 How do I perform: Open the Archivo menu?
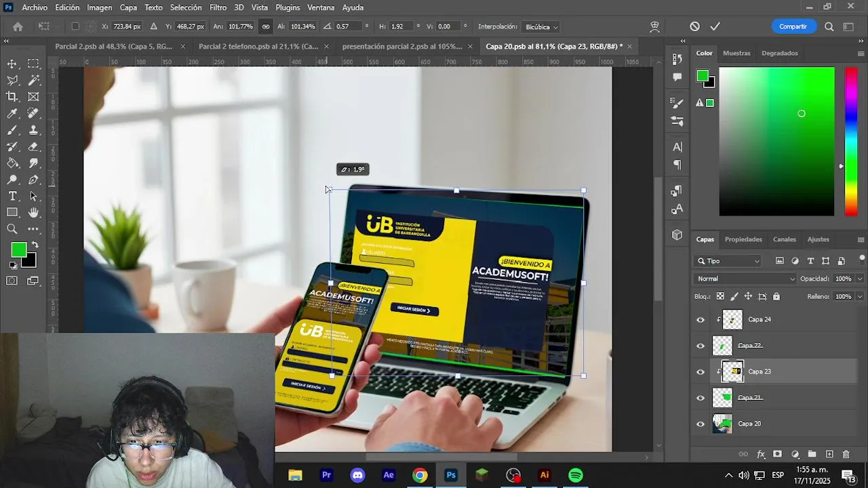[35, 7]
